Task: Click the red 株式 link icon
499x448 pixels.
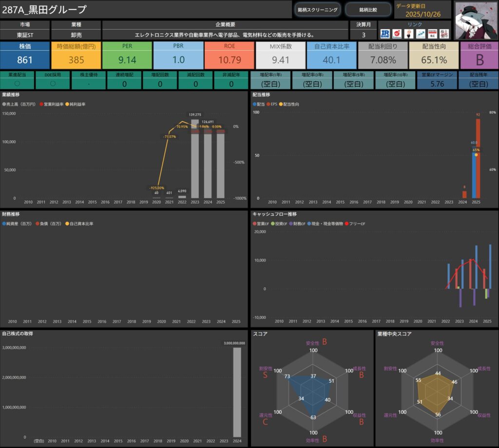Action: [432, 34]
